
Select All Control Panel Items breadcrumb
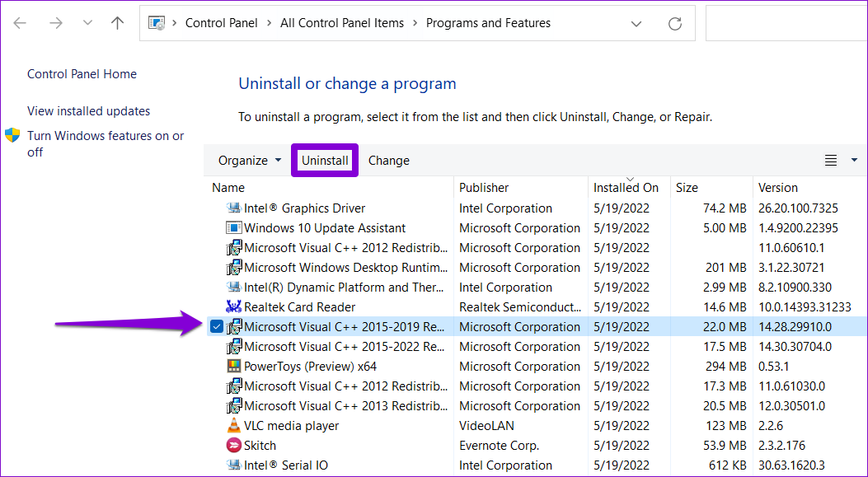342,23
